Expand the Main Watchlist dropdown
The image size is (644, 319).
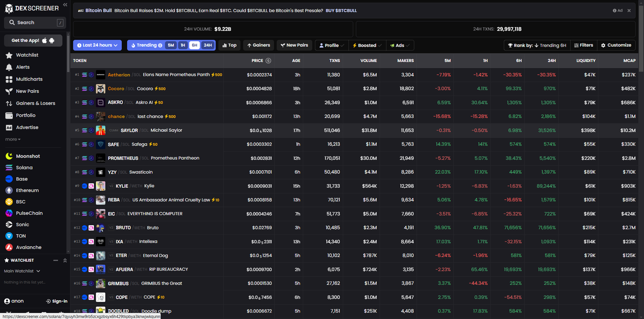[x=21, y=271]
